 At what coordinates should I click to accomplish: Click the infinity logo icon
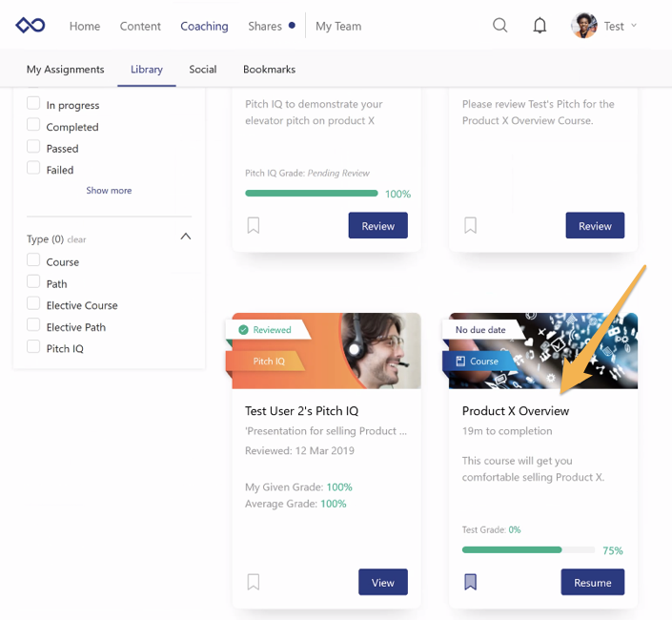(30, 26)
